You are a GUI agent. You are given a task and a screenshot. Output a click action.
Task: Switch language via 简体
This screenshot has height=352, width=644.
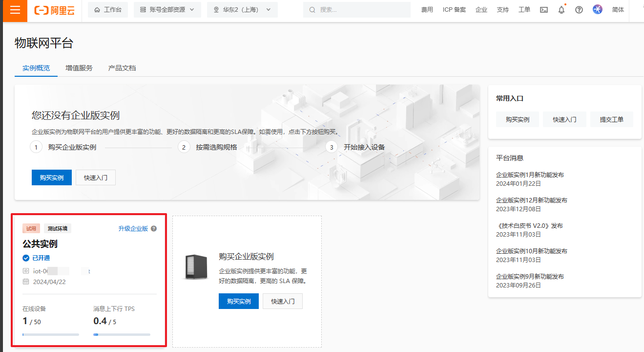618,10
